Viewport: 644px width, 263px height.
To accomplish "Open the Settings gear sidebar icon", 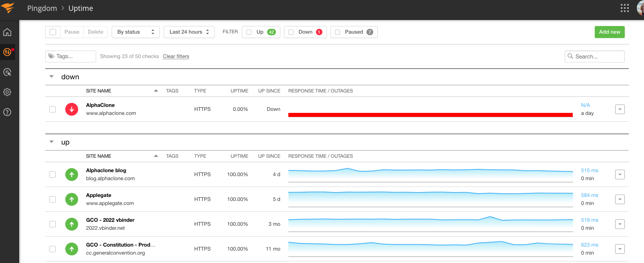I will 7,92.
